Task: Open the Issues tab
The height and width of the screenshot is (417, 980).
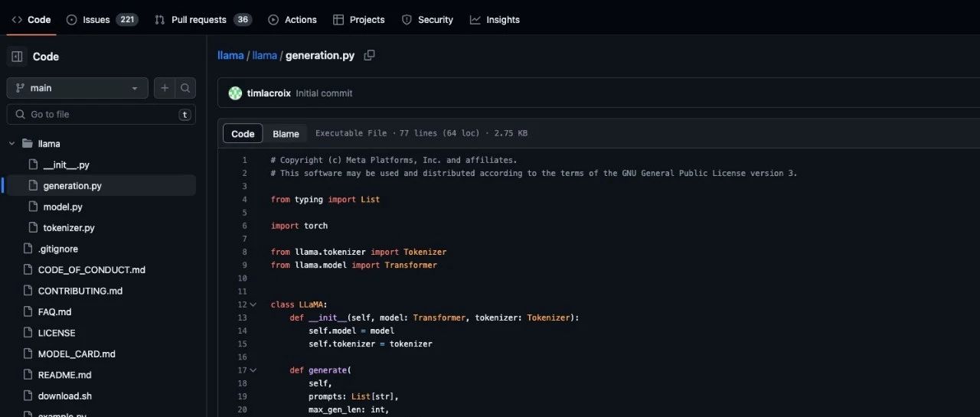Action: coord(103,19)
